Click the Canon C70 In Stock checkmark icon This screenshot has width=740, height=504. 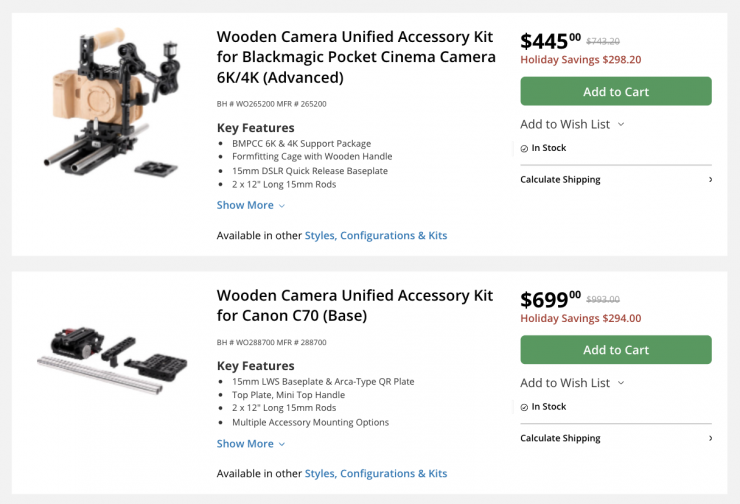click(524, 407)
